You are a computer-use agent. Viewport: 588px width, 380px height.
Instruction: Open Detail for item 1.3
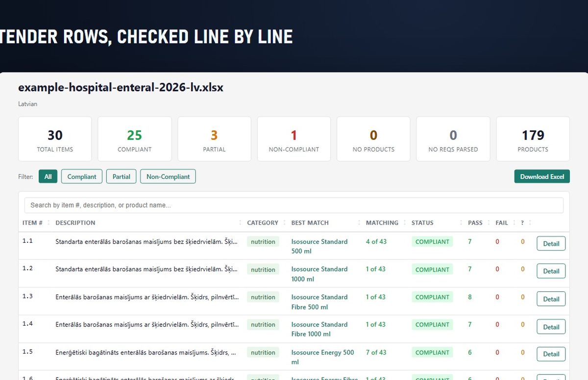551,299
